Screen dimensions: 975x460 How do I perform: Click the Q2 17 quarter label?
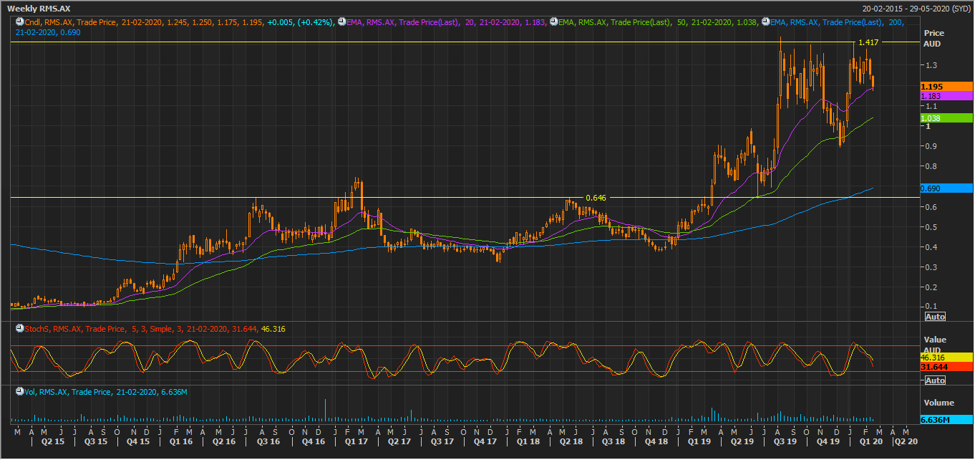pos(399,441)
